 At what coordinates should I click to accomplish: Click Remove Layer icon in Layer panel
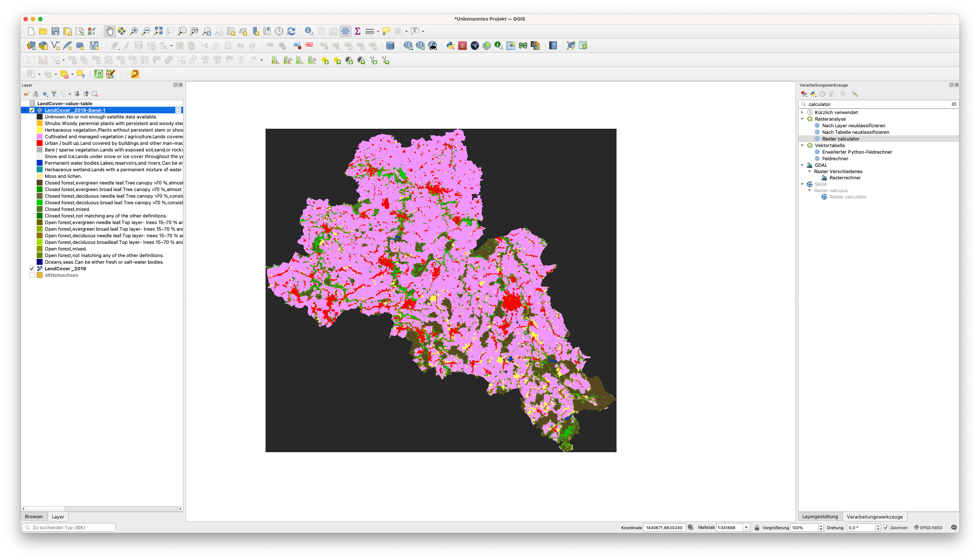tap(95, 94)
